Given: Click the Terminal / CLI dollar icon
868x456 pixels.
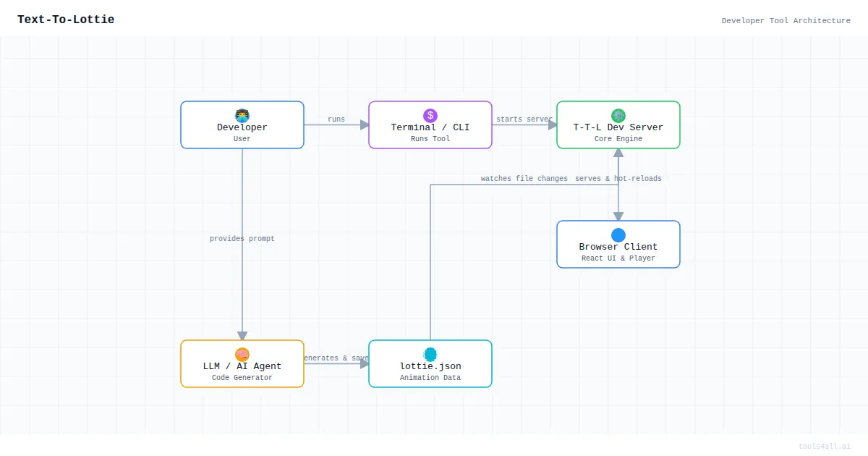Looking at the screenshot, I should 430,115.
